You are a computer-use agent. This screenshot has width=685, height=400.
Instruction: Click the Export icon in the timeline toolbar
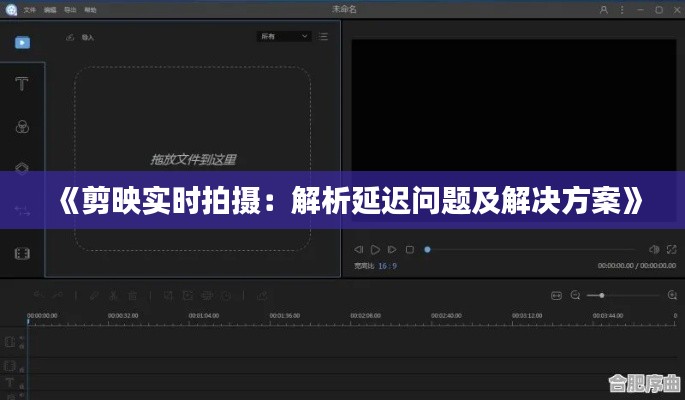[262, 296]
